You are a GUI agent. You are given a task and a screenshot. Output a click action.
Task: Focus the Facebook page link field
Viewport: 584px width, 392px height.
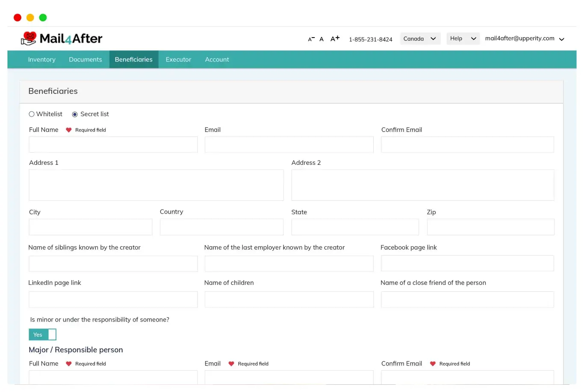click(x=467, y=263)
